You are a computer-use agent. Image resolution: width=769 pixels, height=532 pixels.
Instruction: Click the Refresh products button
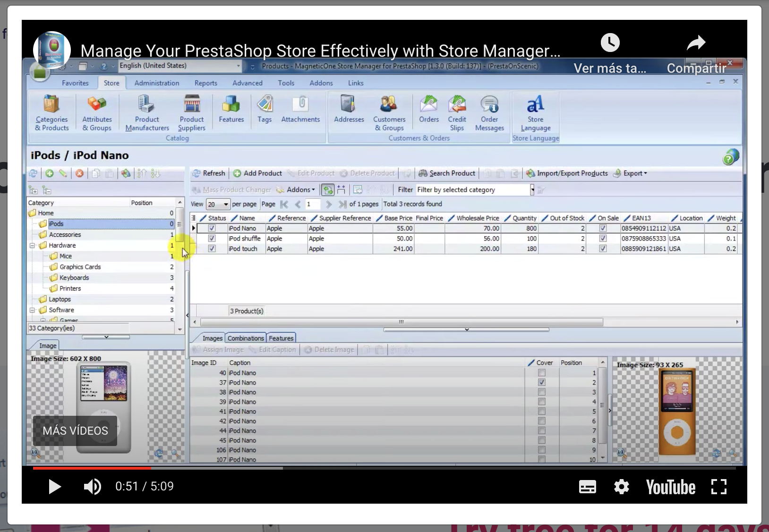coord(208,173)
